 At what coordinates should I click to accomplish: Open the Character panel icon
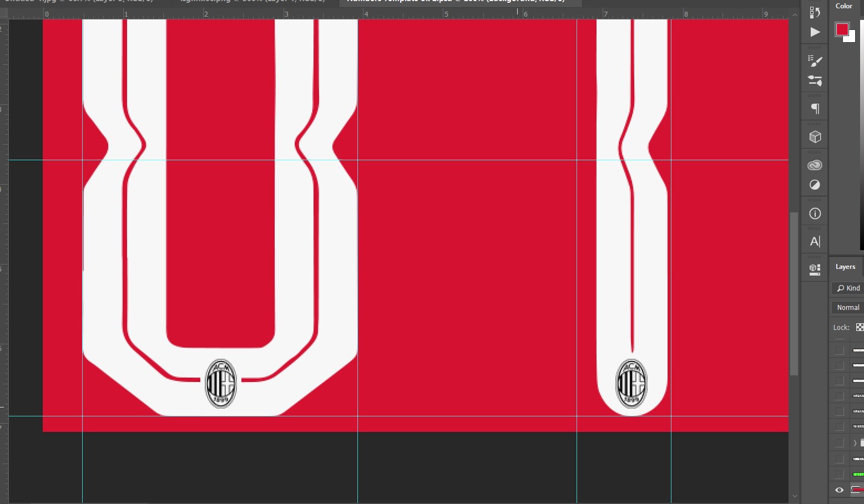(x=815, y=242)
